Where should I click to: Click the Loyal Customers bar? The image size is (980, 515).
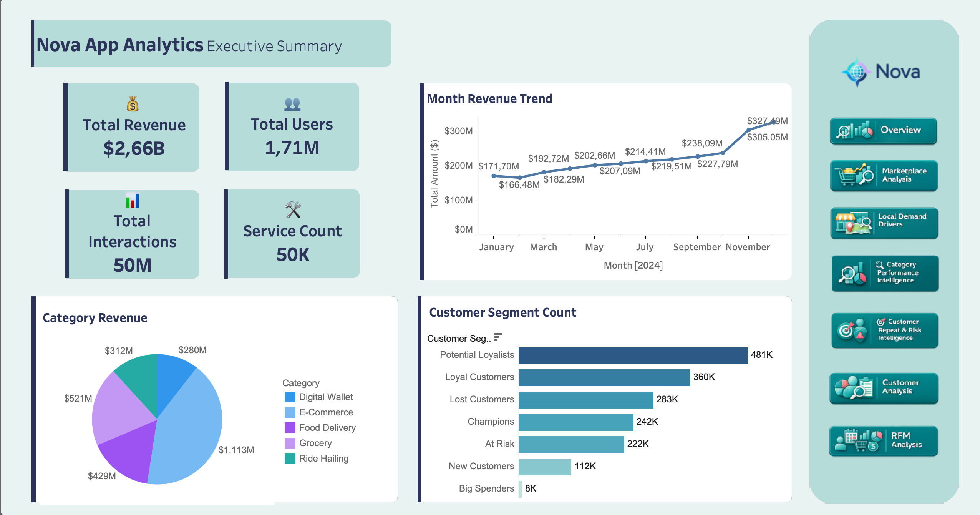[x=604, y=377]
